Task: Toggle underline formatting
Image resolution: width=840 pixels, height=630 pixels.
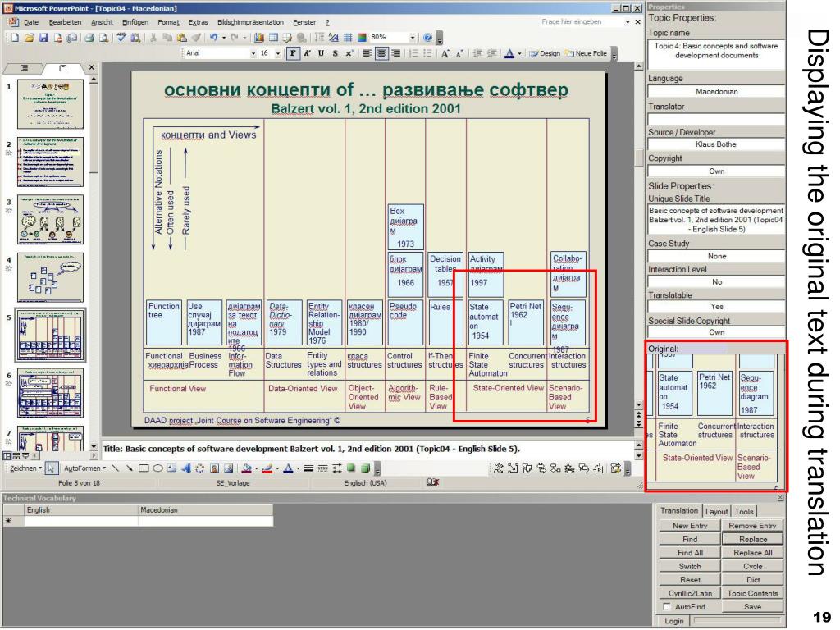Action: coord(321,53)
